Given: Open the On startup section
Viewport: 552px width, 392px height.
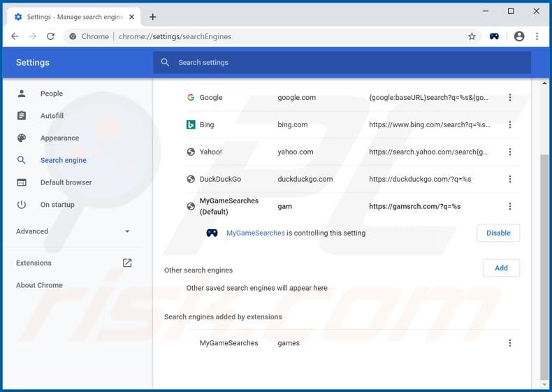Looking at the screenshot, I should 57,205.
